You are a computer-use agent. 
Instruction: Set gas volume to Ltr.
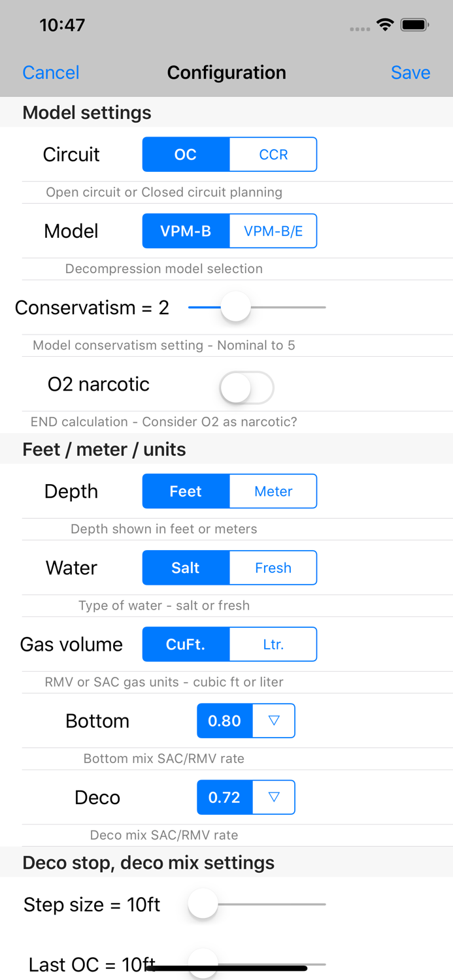tap(273, 644)
